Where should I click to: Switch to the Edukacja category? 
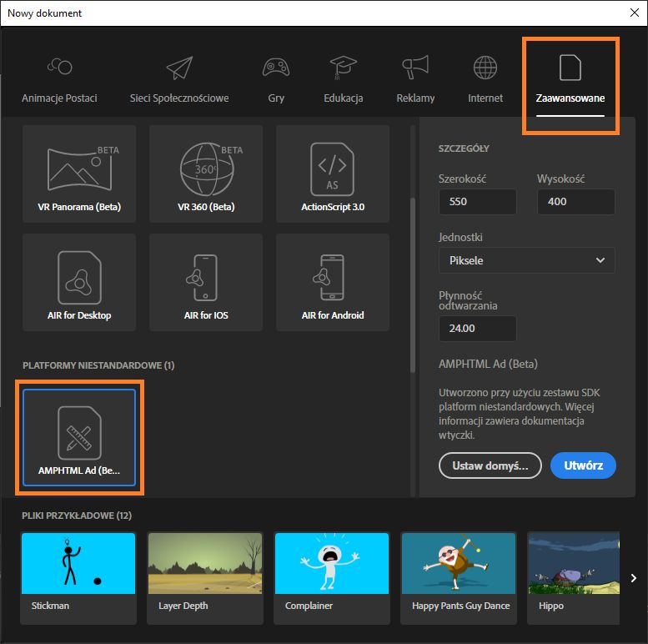343,81
